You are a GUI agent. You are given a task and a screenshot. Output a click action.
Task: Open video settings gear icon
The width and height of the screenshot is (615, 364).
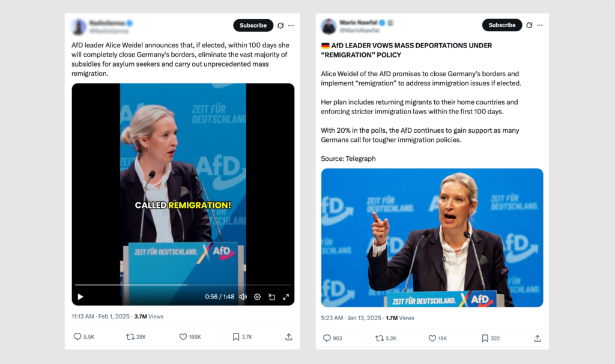[x=257, y=297]
